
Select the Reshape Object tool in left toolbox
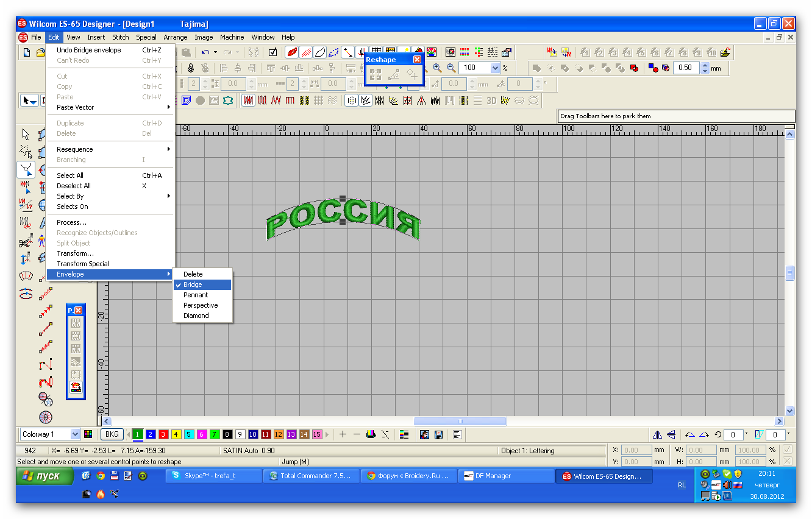coord(26,169)
